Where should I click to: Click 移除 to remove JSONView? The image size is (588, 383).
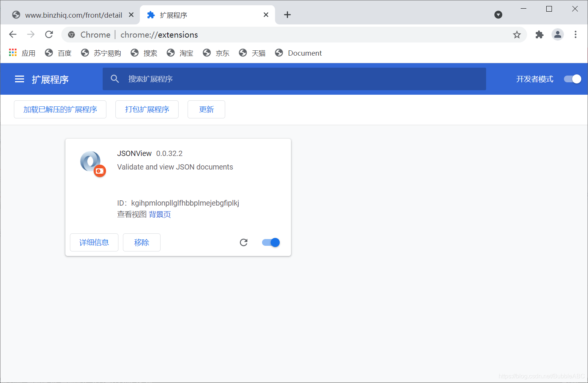[142, 242]
